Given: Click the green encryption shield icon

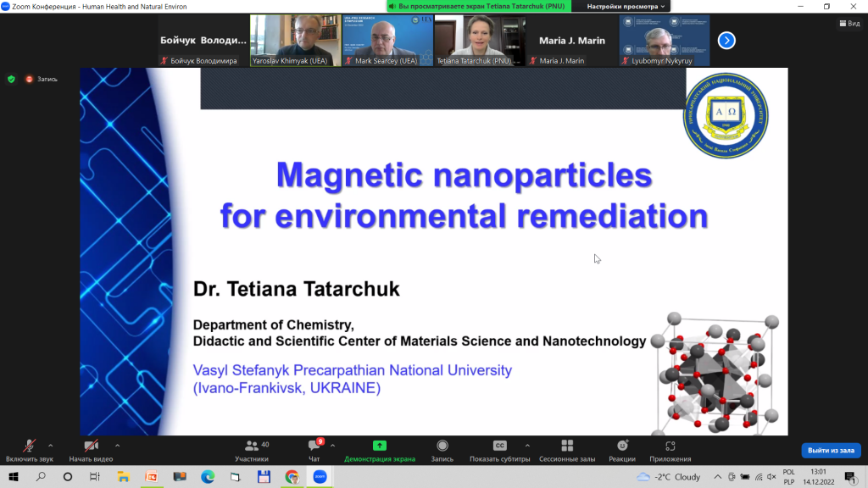Looking at the screenshot, I should point(11,79).
